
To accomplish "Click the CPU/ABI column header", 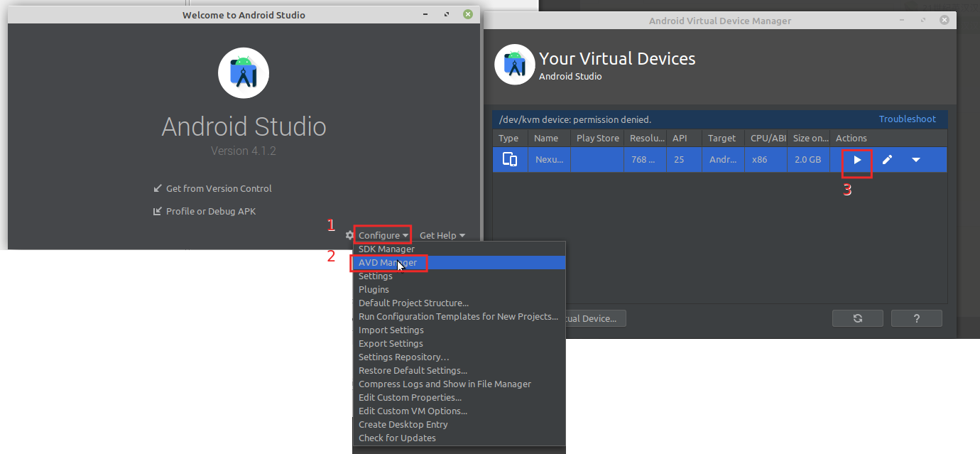I will click(x=767, y=139).
